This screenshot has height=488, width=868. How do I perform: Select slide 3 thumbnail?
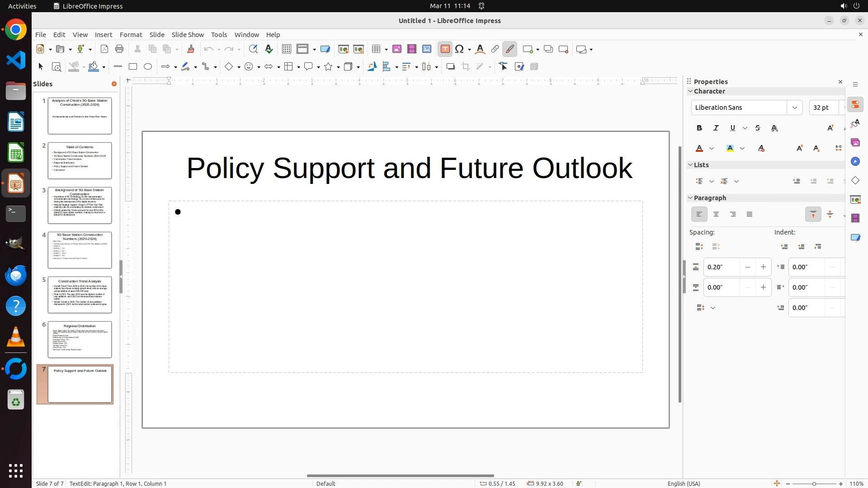[x=80, y=206]
